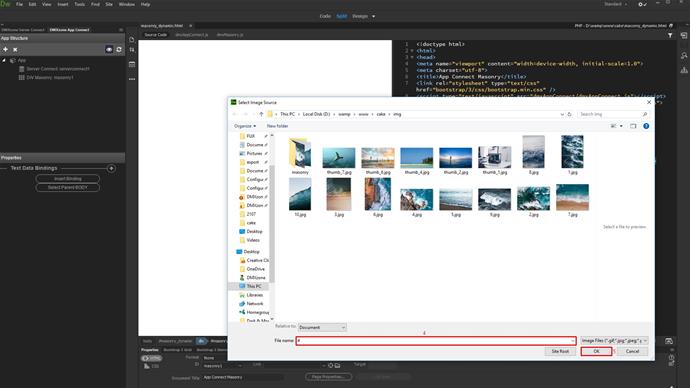Open the dmxMasonry.js related file
The image size is (690, 388).
click(x=230, y=35)
